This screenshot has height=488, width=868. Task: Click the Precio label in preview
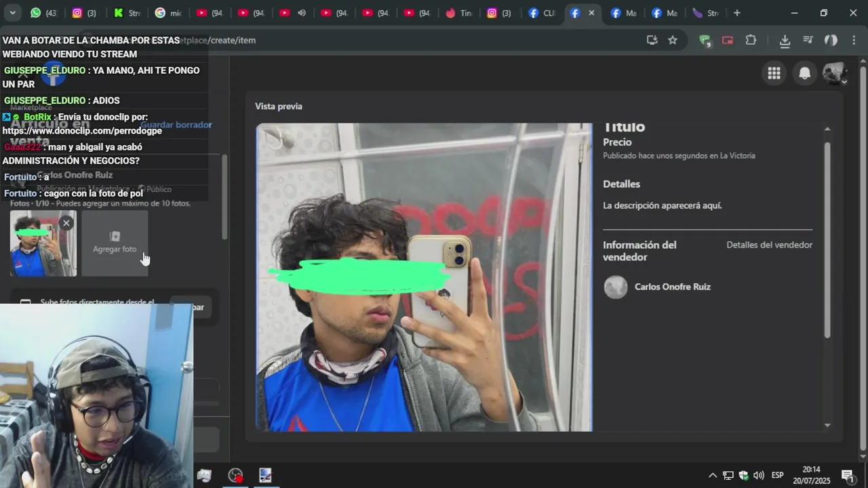click(617, 142)
